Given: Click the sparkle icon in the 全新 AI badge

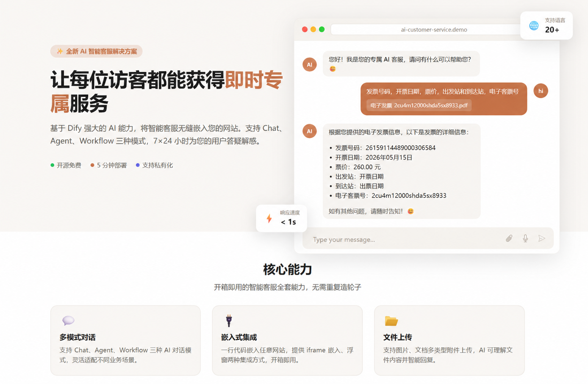Looking at the screenshot, I should coord(60,52).
